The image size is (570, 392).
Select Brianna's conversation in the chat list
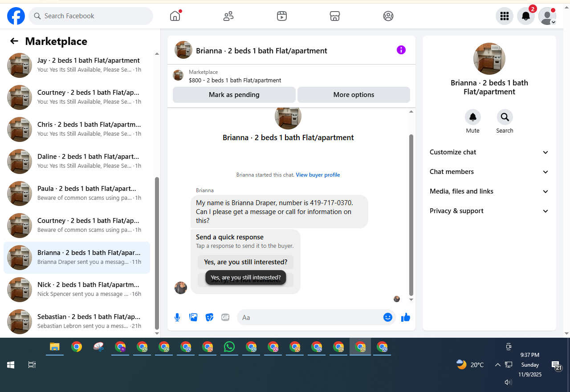click(77, 258)
